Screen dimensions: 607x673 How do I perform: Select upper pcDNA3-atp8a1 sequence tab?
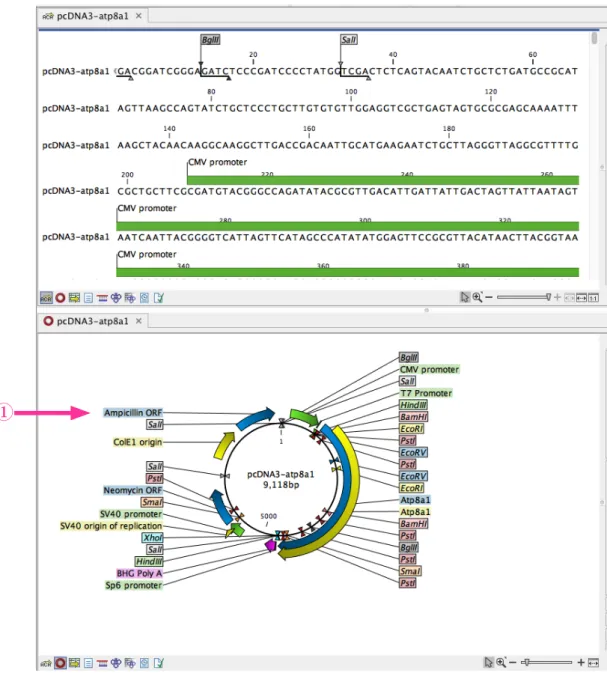pos(92,16)
